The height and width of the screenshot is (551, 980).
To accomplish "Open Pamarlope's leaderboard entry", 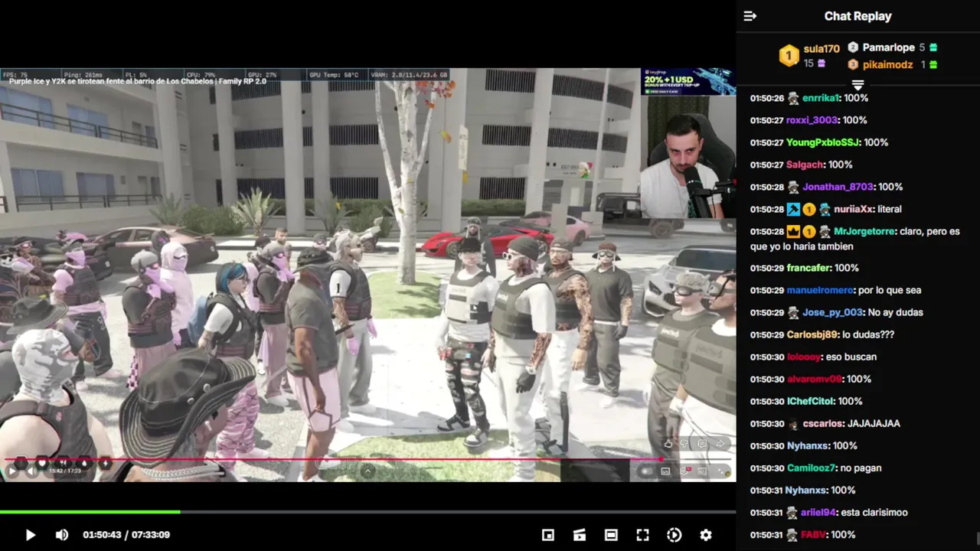I will point(889,47).
